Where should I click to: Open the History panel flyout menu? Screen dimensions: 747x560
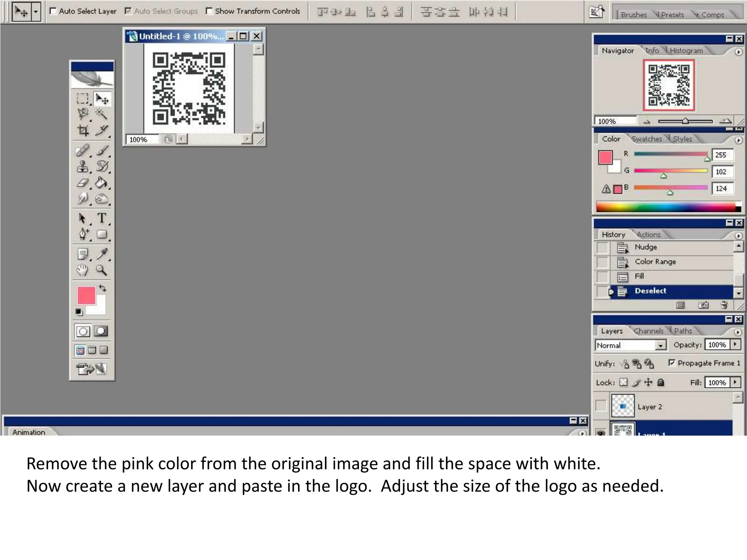pyautogui.click(x=738, y=236)
